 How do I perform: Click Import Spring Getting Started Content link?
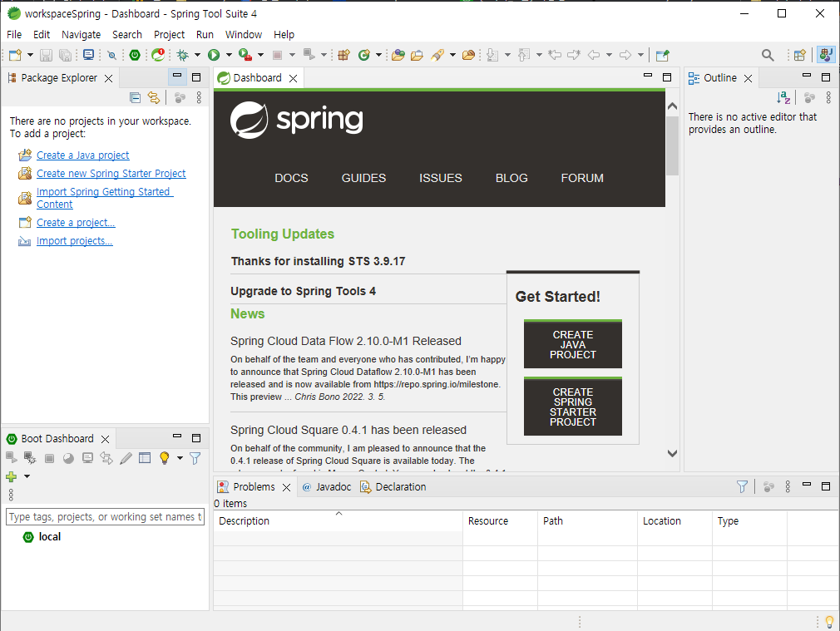pyautogui.click(x=105, y=198)
